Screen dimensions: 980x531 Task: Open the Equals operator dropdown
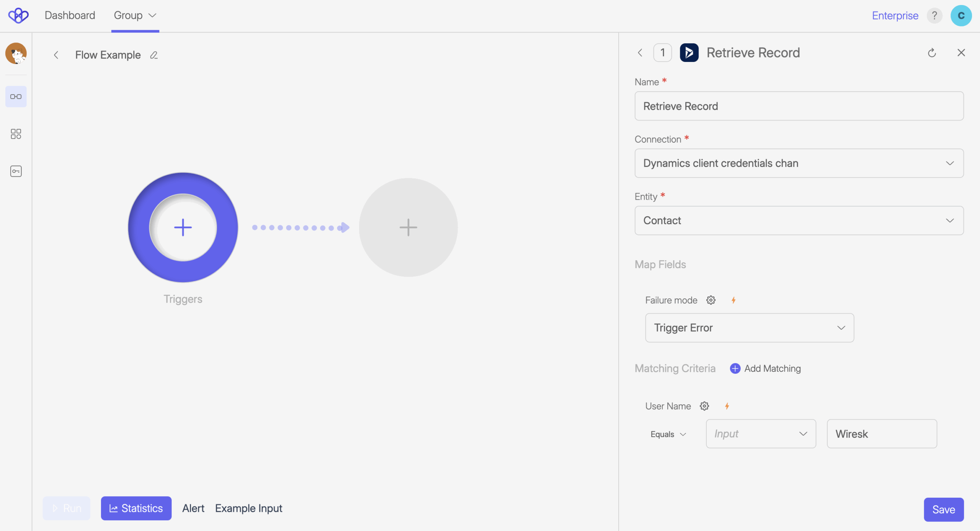coord(668,434)
